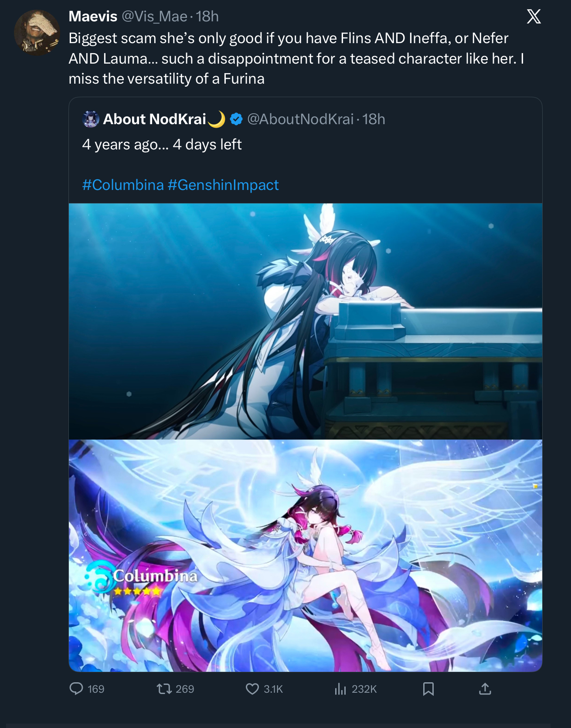View analytics via the bar chart icon
571x728 pixels.
(340, 688)
